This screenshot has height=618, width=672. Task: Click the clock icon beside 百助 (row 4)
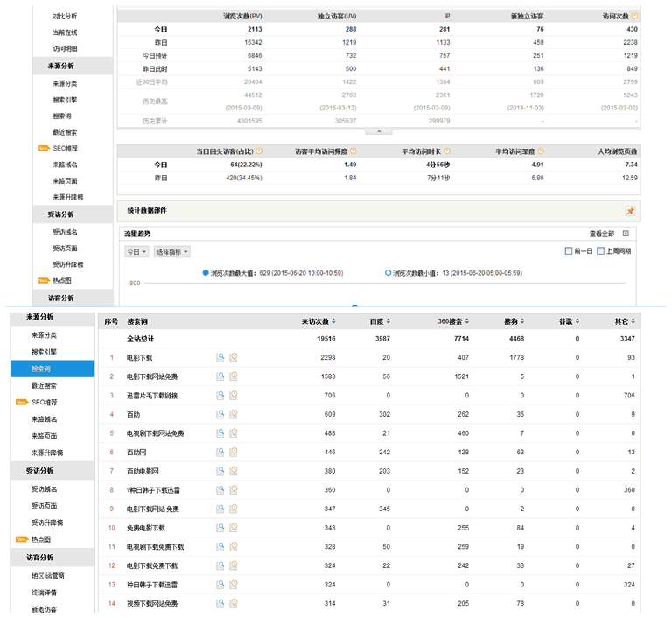click(234, 414)
